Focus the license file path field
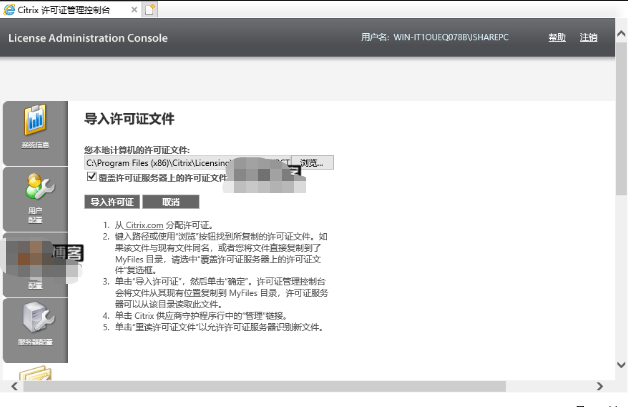The height and width of the screenshot is (407, 628). (x=187, y=163)
